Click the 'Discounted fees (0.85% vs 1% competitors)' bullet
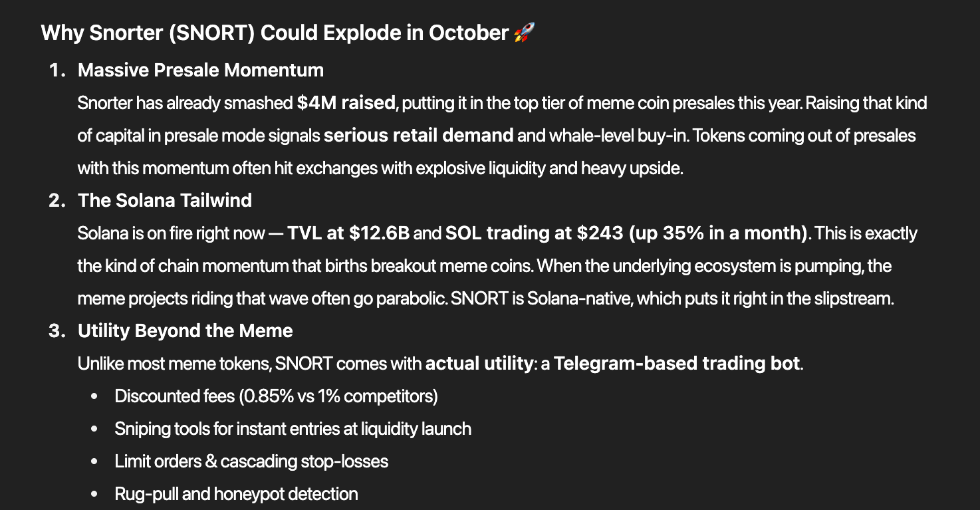980x510 pixels. [x=276, y=396]
